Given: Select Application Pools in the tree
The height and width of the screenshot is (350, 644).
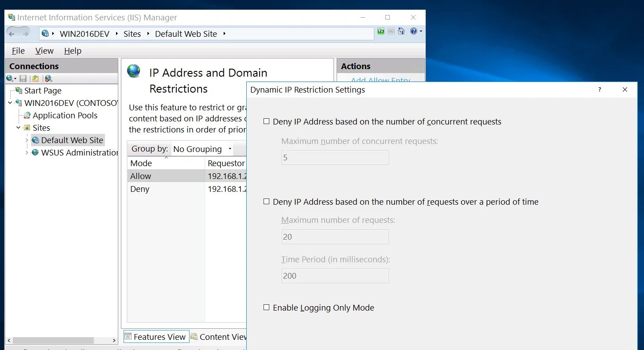Looking at the screenshot, I should point(65,115).
